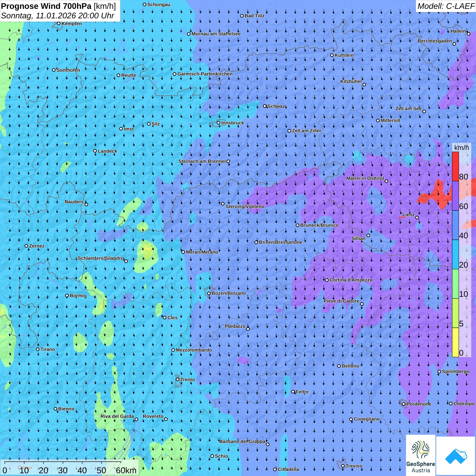
Task: Select the Riva del Garda label
Action: [x=117, y=416]
